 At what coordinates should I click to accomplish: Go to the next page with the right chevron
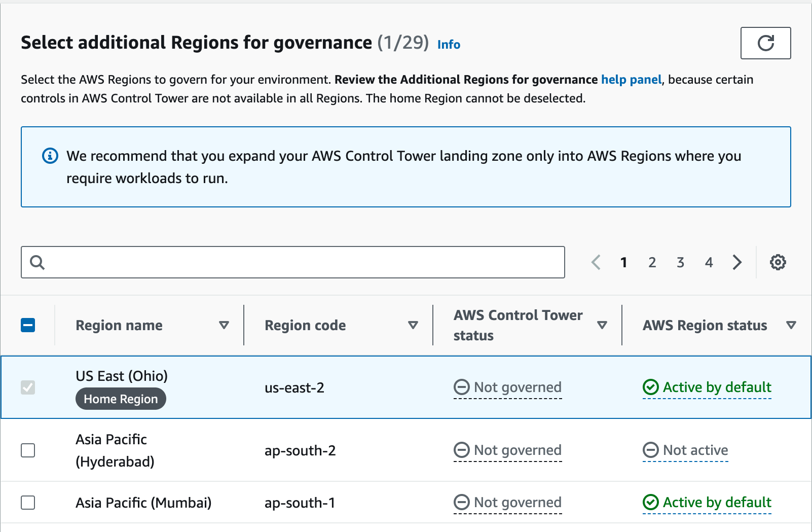[x=737, y=262]
